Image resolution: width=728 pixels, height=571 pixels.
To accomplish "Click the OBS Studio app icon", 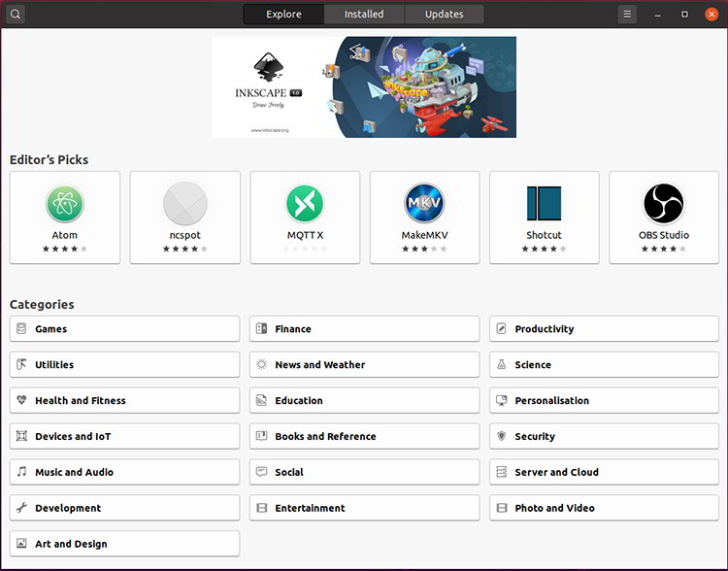I will (x=664, y=204).
